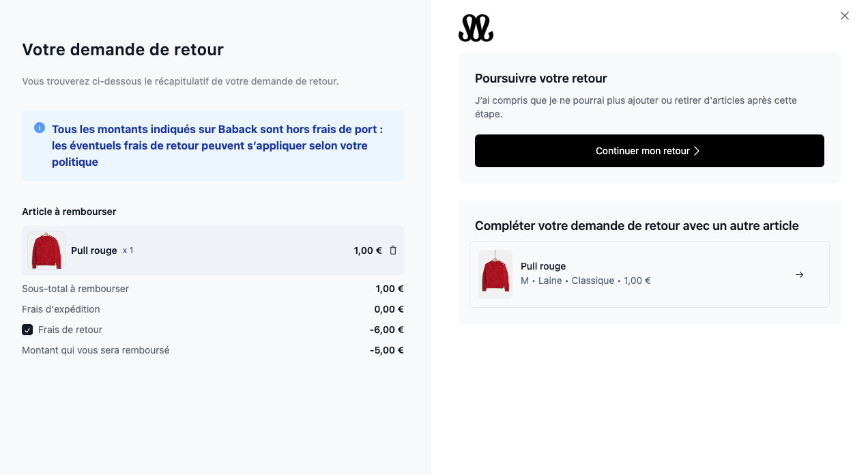Image resolution: width=868 pixels, height=475 pixels.
Task: Click the Sous-total à rembourser label
Action: [75, 289]
